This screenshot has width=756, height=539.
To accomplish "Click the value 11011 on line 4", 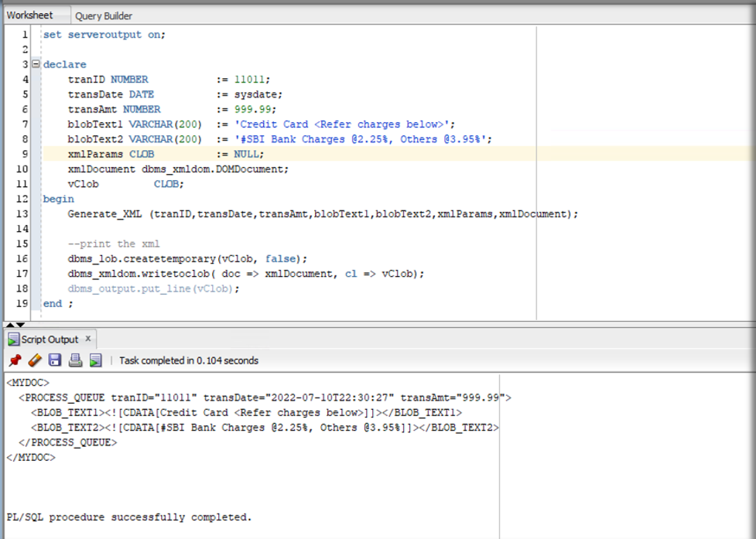I will pyautogui.click(x=249, y=80).
